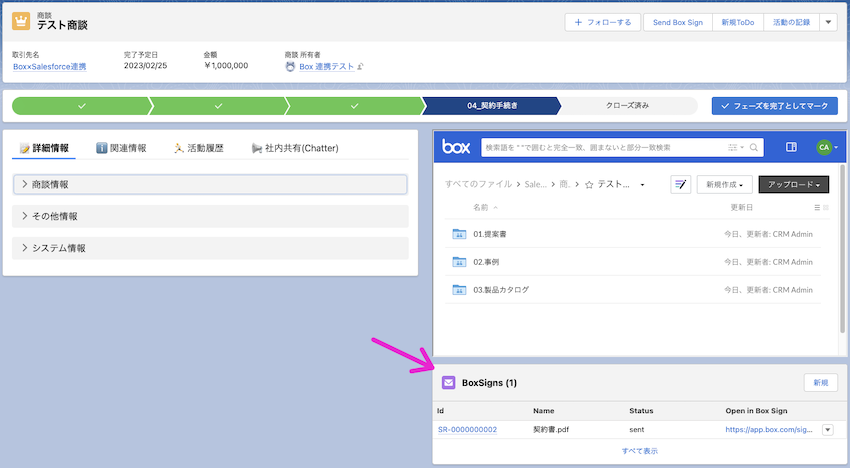Click the BoxSigns envelope icon
The image size is (850, 468).
[448, 383]
